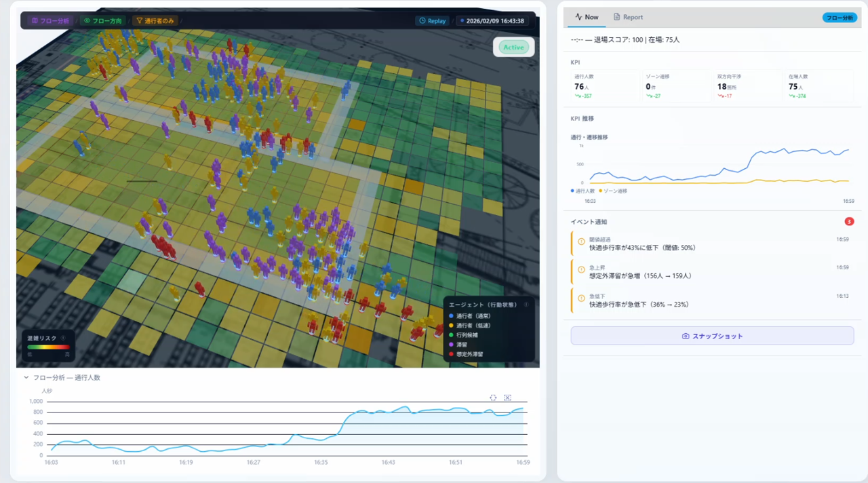Click the blue フロー分析 badge in right panel
The width and height of the screenshot is (868, 483).
click(840, 18)
